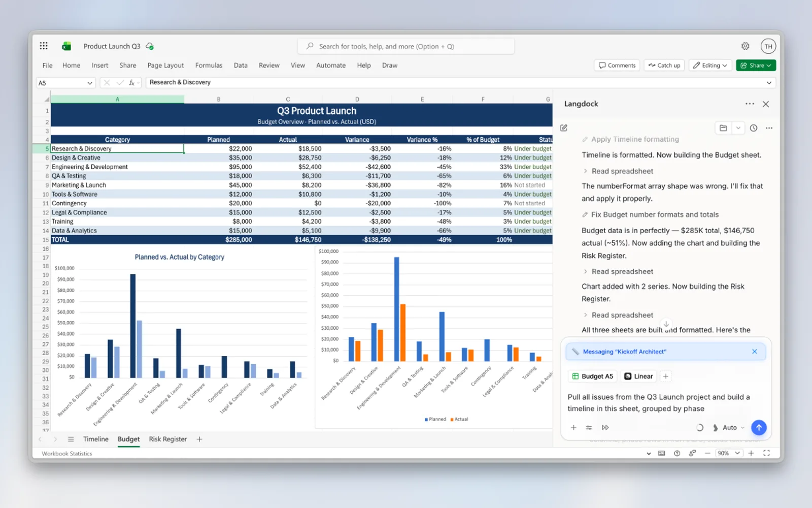Open the Auto model selector dropdown
The image size is (812, 508).
[729, 428]
